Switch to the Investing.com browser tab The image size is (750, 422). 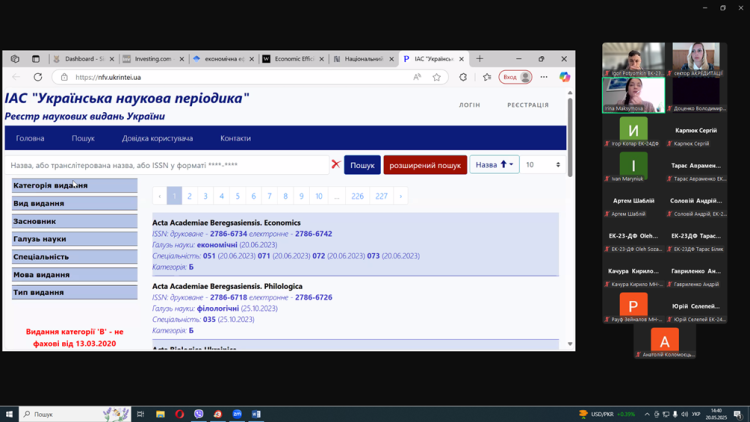click(152, 59)
